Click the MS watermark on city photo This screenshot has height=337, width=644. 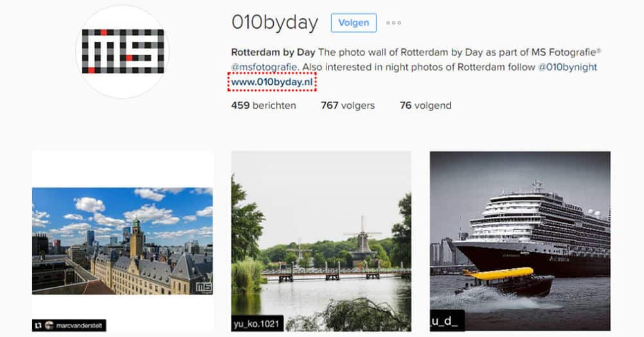click(x=204, y=287)
